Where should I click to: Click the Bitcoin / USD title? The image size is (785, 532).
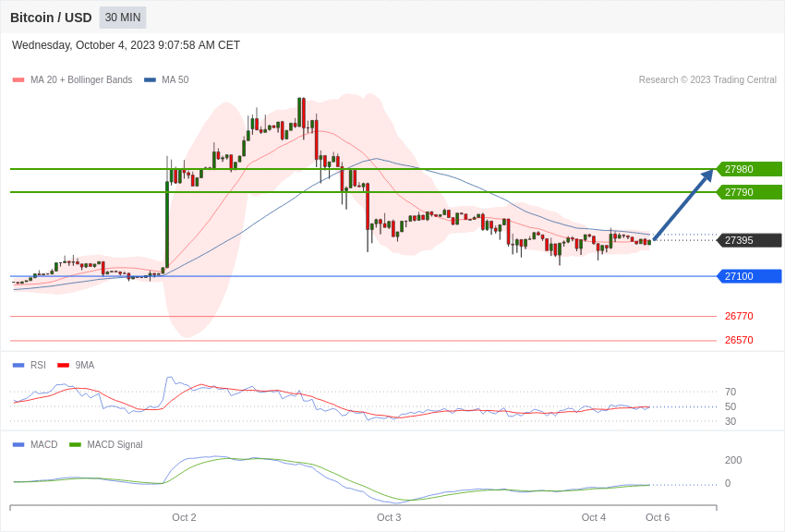point(51,18)
